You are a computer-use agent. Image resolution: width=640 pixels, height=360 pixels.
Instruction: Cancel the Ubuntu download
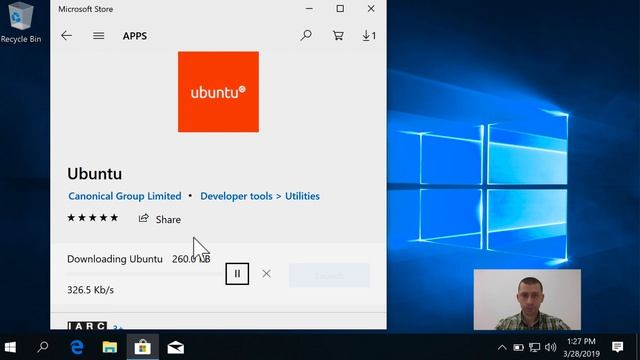click(x=267, y=273)
